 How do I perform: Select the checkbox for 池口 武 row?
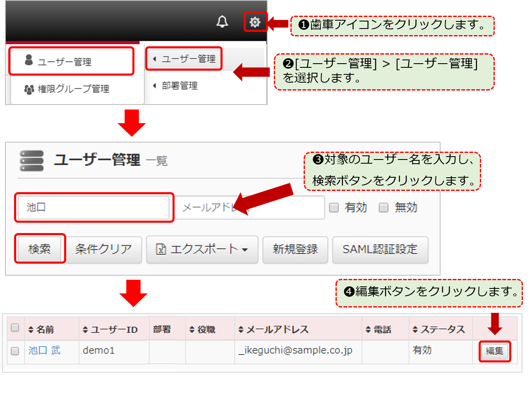[x=15, y=351]
